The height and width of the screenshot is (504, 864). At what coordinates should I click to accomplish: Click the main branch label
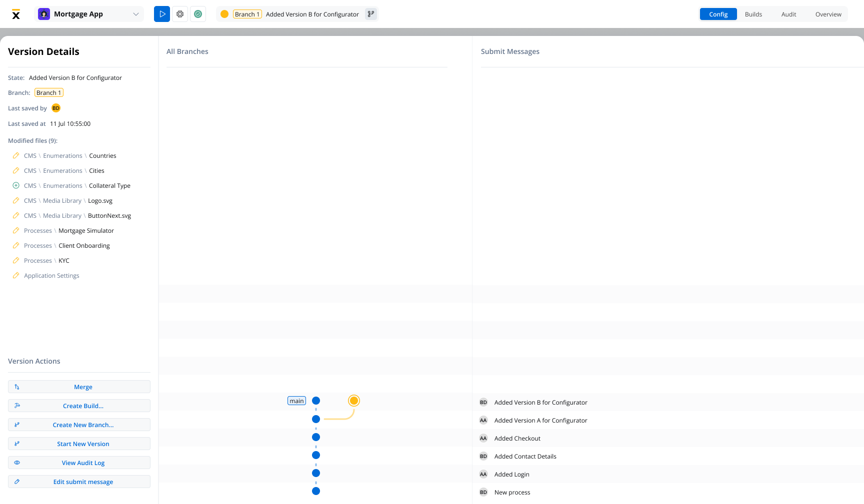point(296,401)
